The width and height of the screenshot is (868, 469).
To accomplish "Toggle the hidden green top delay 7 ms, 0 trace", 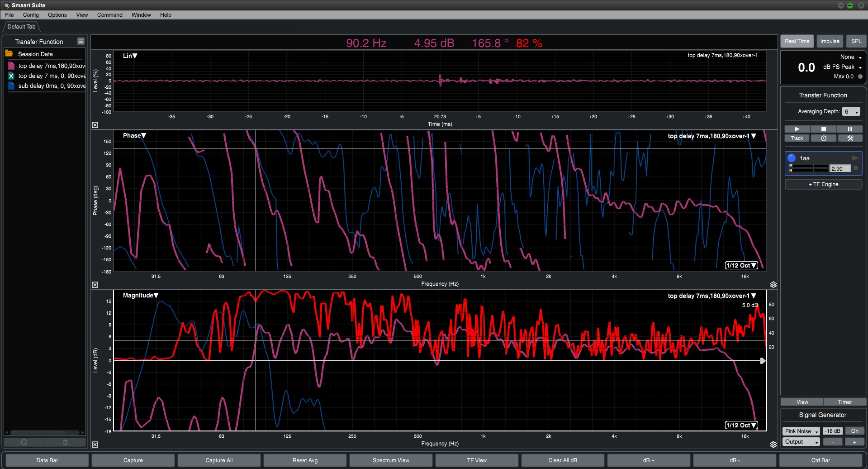I will tap(11, 76).
